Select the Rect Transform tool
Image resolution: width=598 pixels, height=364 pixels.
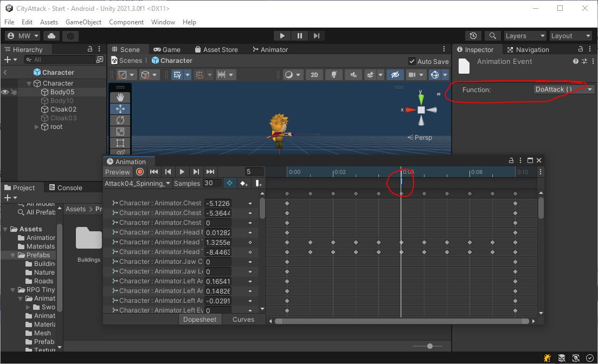point(120,143)
